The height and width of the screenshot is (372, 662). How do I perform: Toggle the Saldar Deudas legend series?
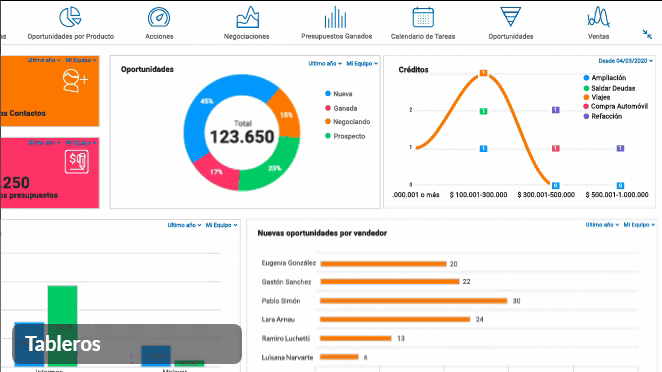(x=609, y=88)
